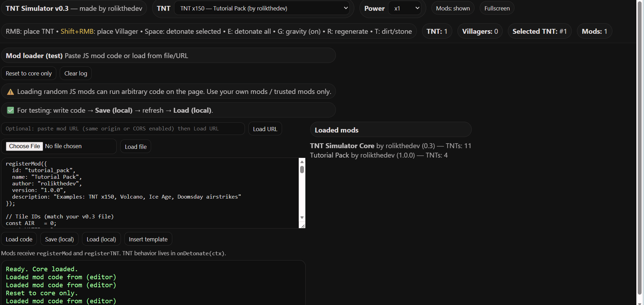Expand the Power multiplier dropdown
The image size is (644, 305).
point(407,8)
